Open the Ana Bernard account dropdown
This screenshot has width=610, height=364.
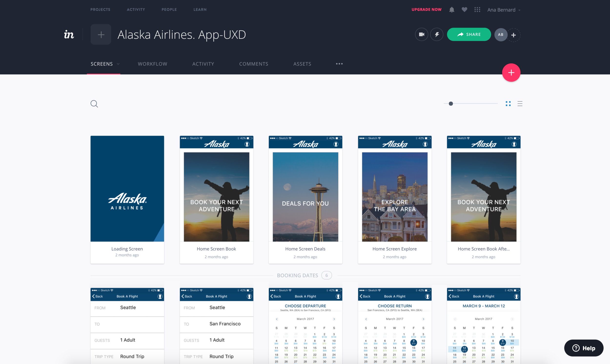[504, 10]
